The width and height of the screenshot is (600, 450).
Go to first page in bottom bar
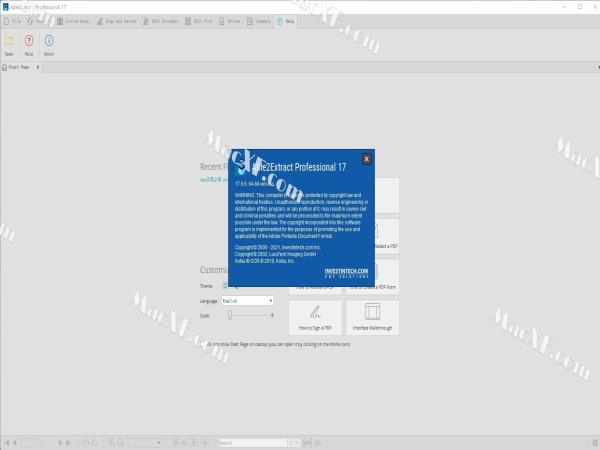(6, 443)
